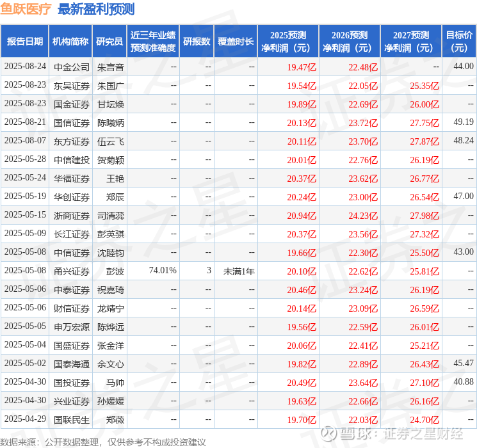477x448 pixels.
Task: Select the 东吴证券 institution cell
Action: point(72,86)
